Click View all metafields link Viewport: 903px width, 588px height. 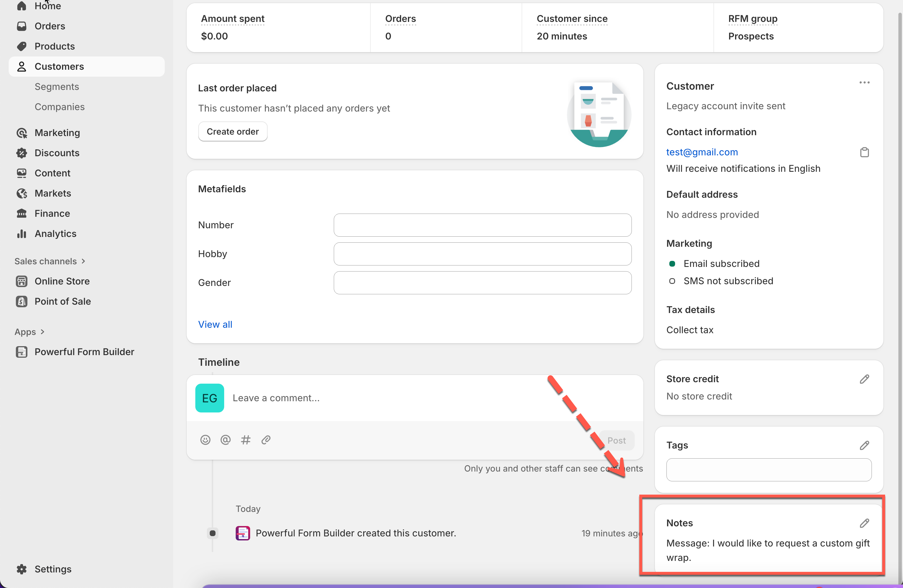click(x=215, y=325)
